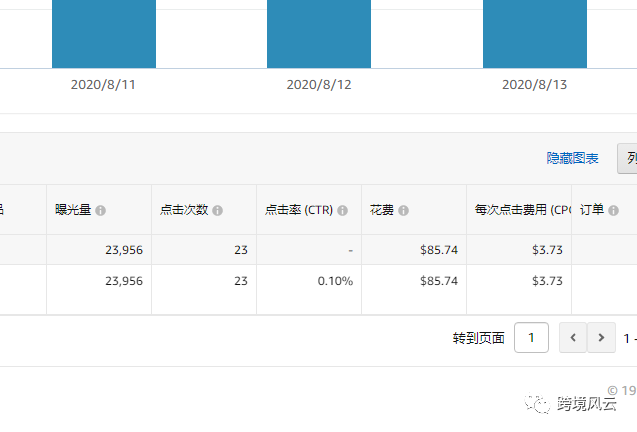
Task: Click the 2020/8/11 axis label
Action: pos(103,85)
